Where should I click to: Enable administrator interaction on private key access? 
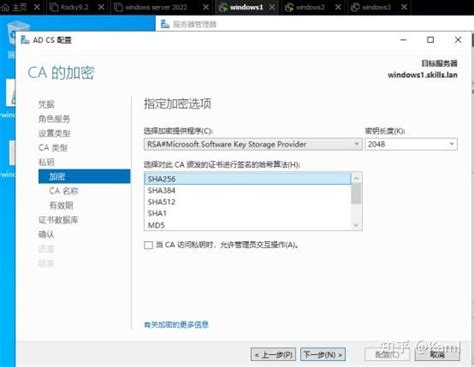click(x=148, y=245)
